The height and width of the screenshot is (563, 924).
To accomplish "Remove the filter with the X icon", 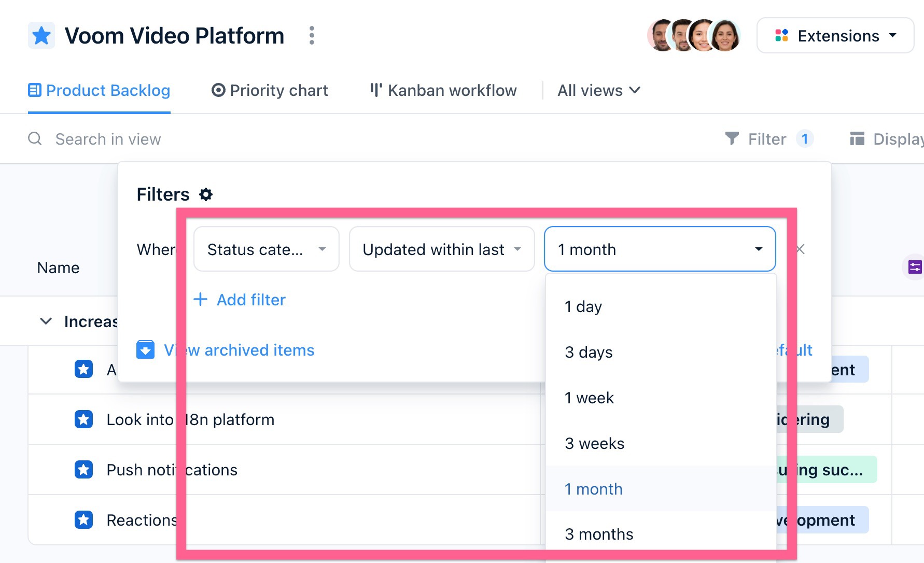I will pos(801,249).
